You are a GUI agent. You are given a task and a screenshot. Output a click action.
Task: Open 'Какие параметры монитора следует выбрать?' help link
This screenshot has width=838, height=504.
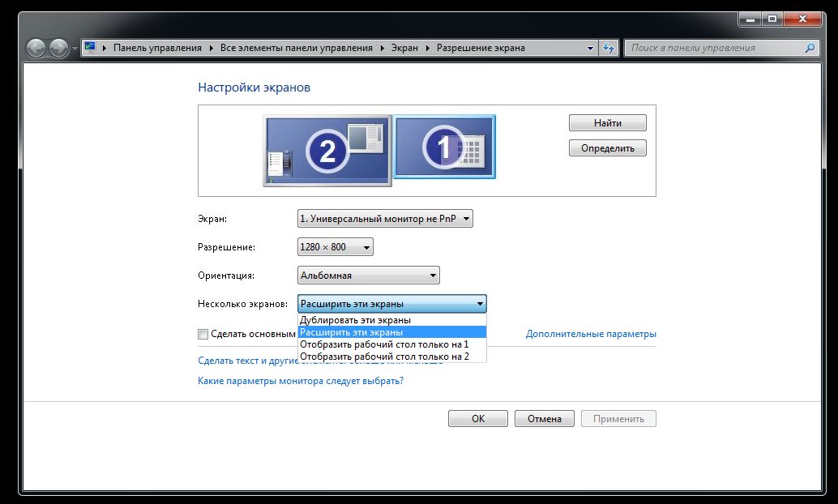coord(301,381)
